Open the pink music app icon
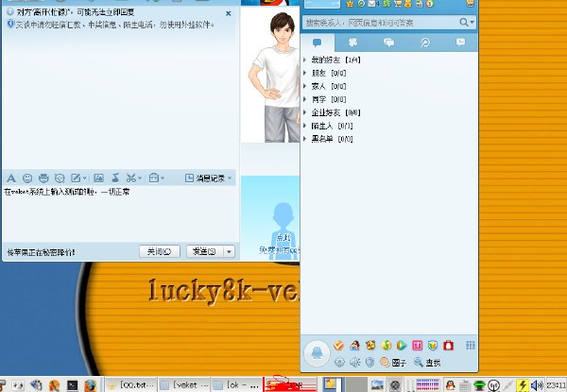Screen dimensions: 567x392 418,346
